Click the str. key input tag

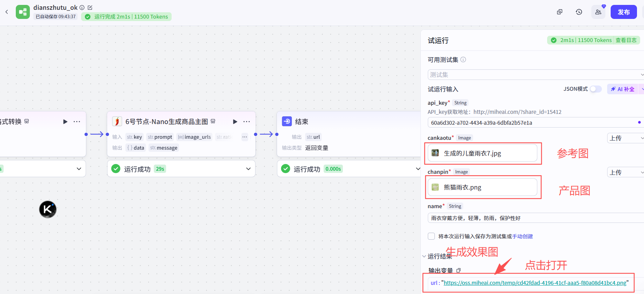tap(134, 137)
